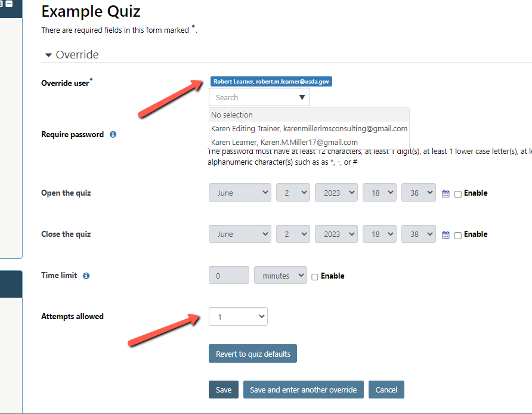Open the time limit minutes unit dropdown
This screenshot has width=532, height=414.
pyautogui.click(x=280, y=276)
